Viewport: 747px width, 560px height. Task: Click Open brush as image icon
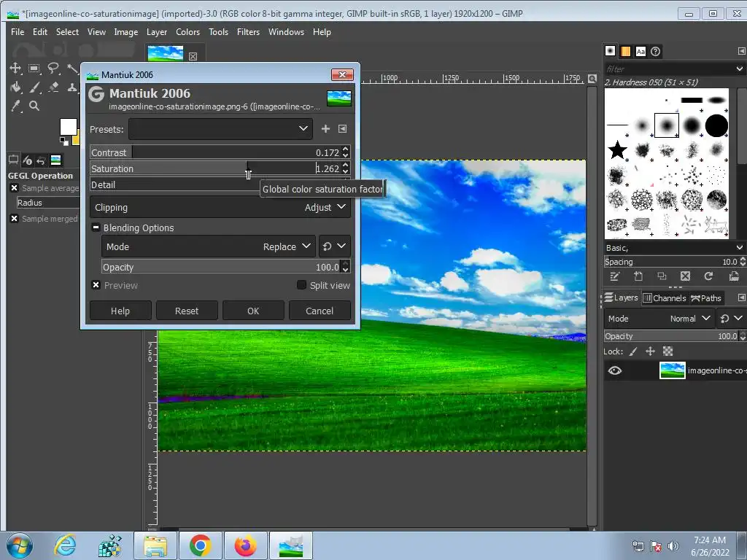click(734, 276)
